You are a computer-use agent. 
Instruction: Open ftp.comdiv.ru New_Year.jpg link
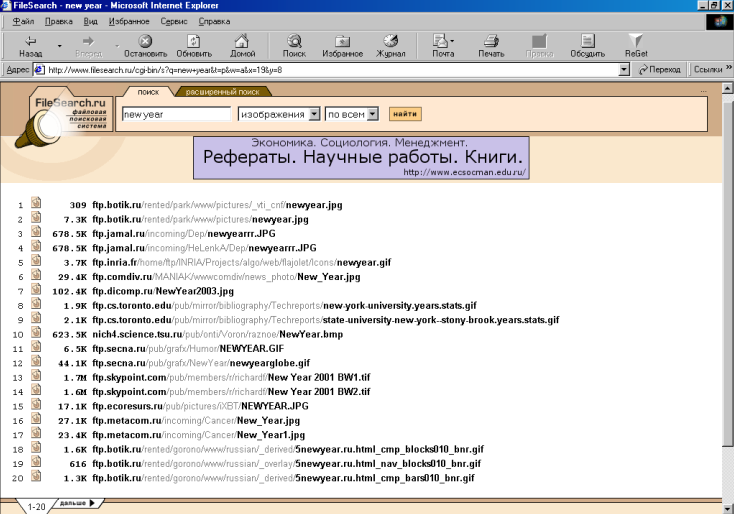(226, 277)
